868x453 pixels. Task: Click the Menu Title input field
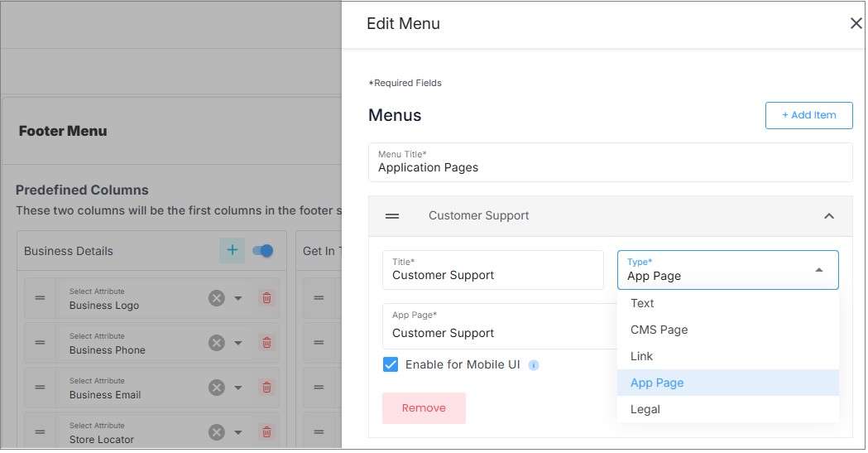click(x=610, y=163)
